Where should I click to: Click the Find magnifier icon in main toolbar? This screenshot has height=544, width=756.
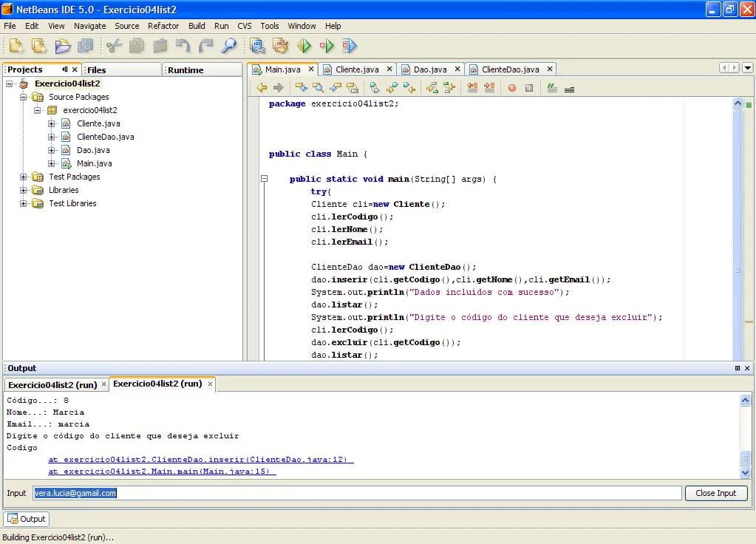click(x=228, y=46)
